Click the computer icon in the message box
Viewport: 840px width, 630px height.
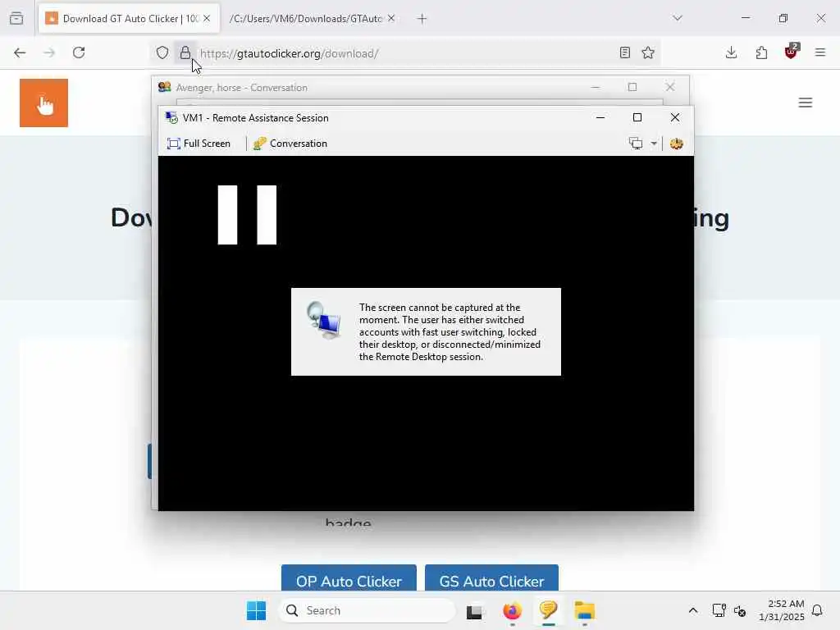click(323, 320)
